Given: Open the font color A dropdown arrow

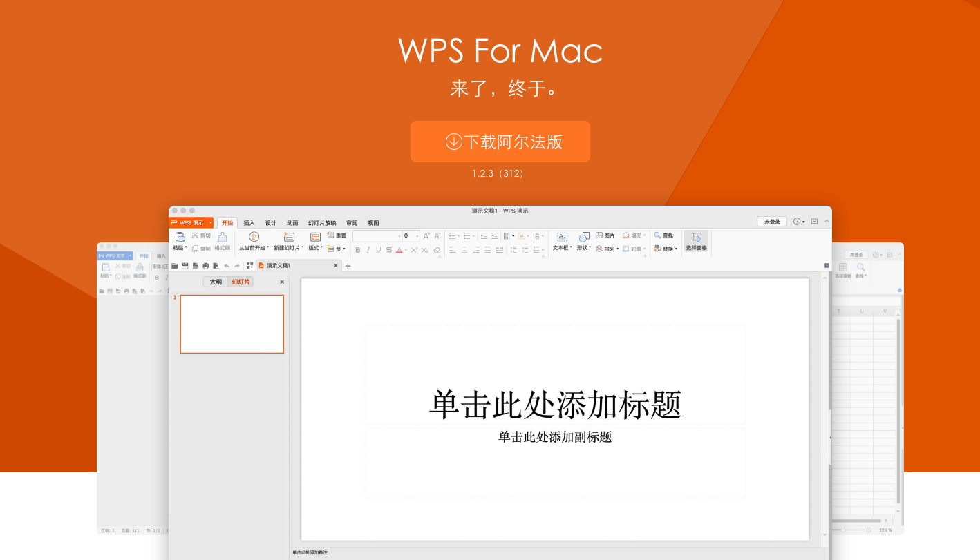Looking at the screenshot, I should click(406, 250).
